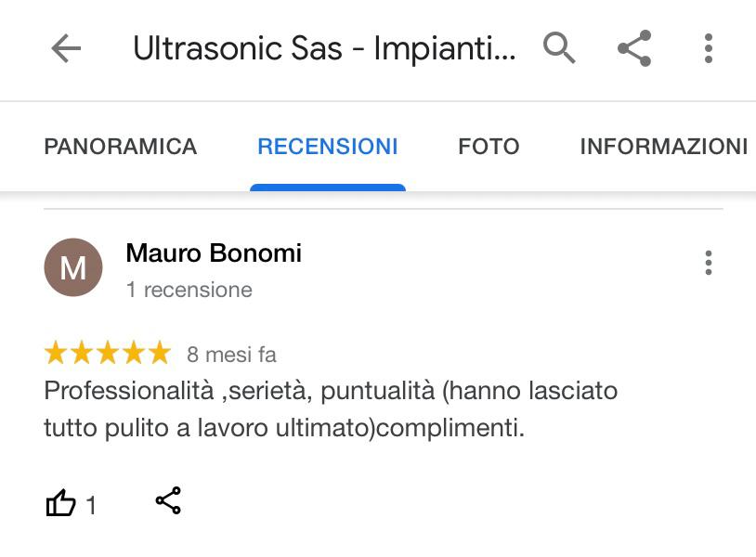The image size is (756, 557).
Task: Tap the Ultrasonic Sas title in header
Action: point(325,47)
